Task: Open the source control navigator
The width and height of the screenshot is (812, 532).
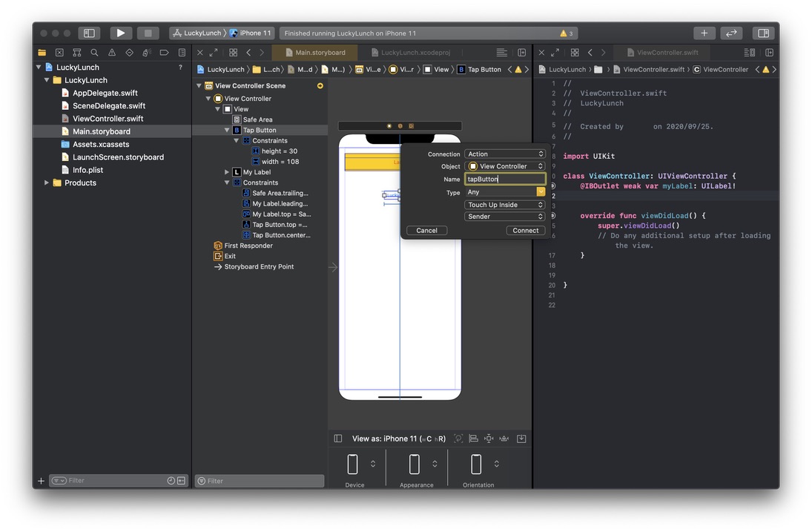Action: click(59, 53)
